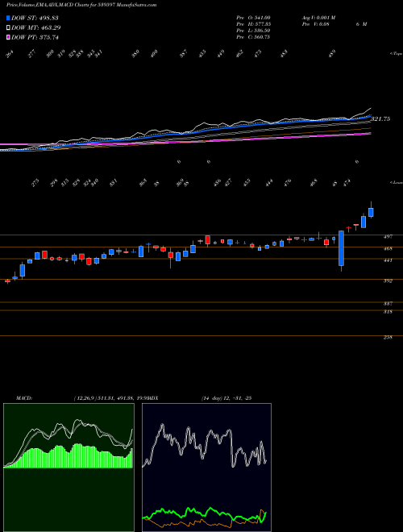This screenshot has width=403, height=532.
Task: Click the magenta DOW PT legend swatch
Action: [x=8, y=37]
